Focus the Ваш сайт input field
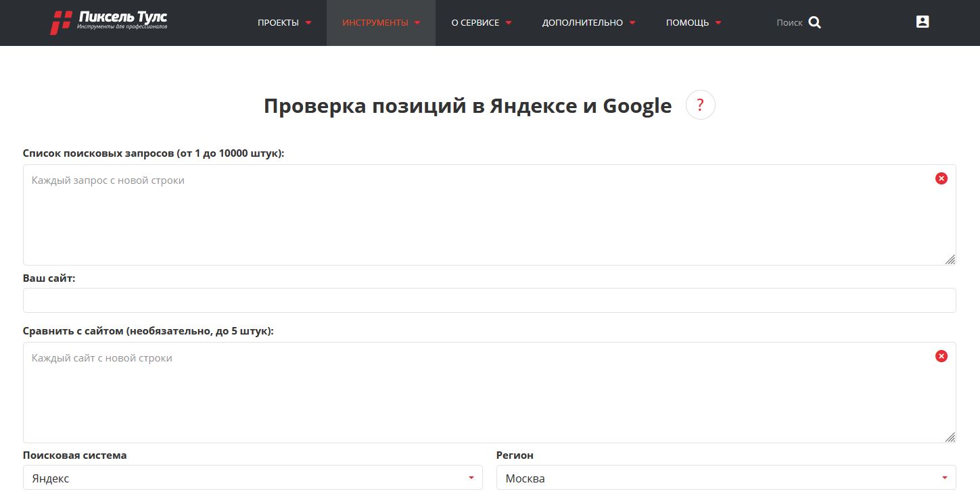Image resolution: width=980 pixels, height=498 pixels. 489,301
